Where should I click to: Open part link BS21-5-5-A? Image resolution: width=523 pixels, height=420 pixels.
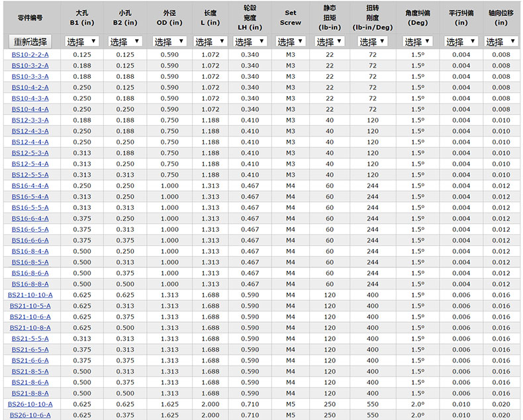(30, 339)
